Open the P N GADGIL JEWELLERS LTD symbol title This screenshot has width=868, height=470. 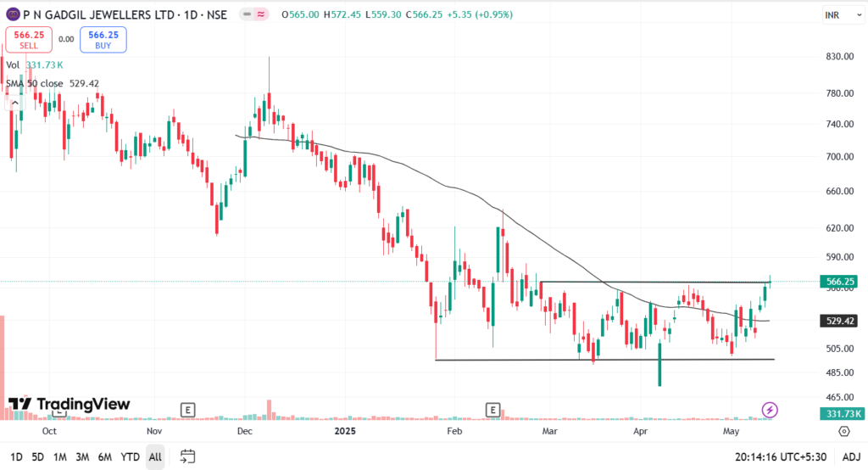[125, 15]
